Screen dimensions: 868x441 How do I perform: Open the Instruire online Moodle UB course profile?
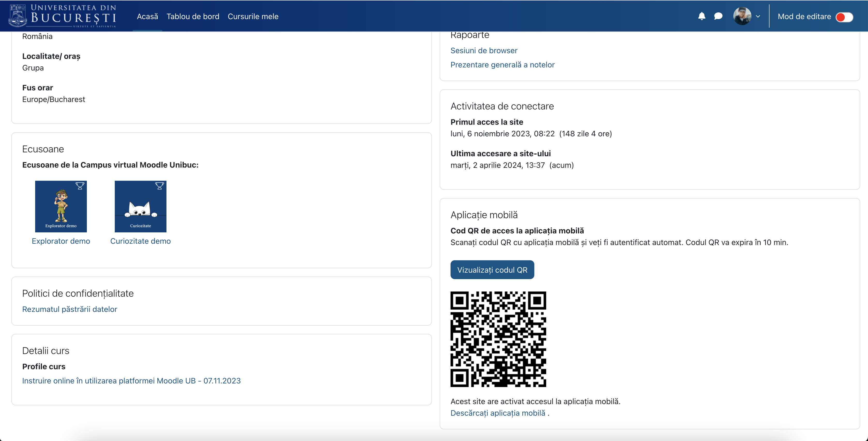(131, 381)
